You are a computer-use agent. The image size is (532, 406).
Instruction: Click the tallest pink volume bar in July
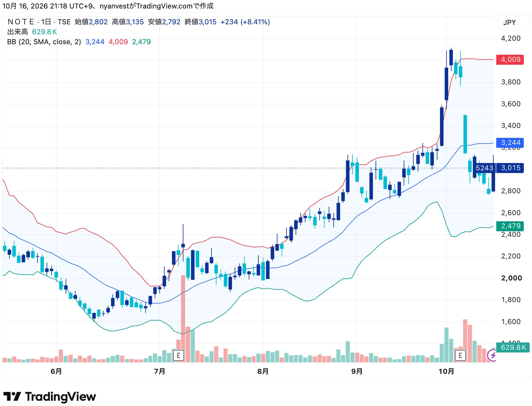tap(183, 319)
